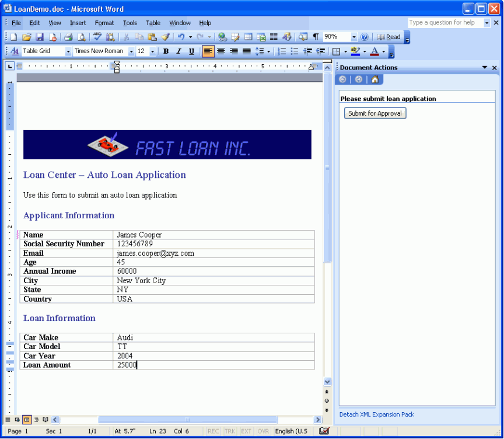Open Print Preview
This screenshot has height=439, width=504.
(x=82, y=37)
